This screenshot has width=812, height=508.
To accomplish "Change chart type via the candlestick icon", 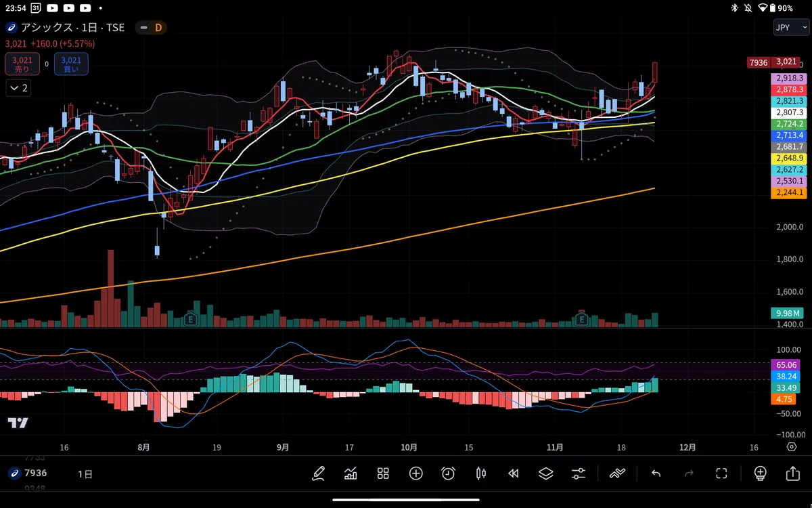I will [x=481, y=473].
